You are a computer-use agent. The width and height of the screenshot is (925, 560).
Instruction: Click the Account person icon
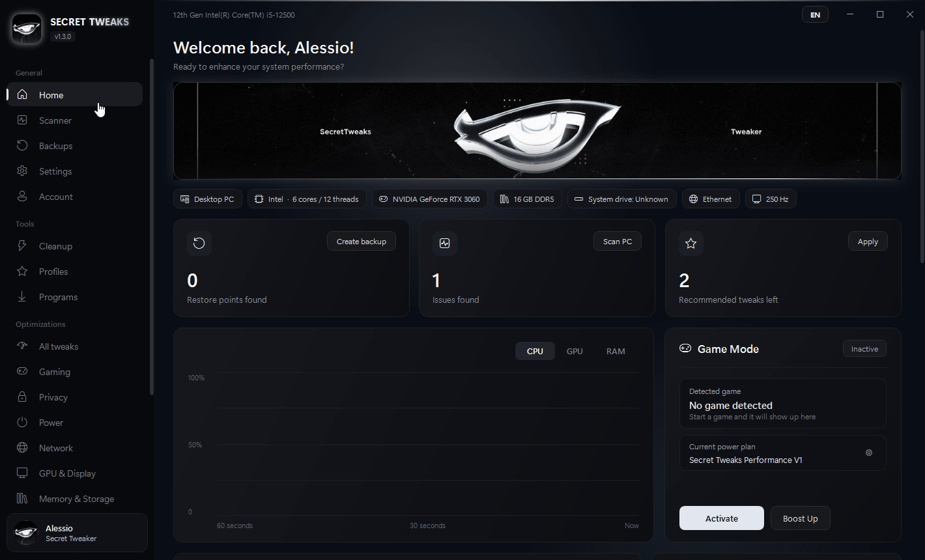point(22,197)
